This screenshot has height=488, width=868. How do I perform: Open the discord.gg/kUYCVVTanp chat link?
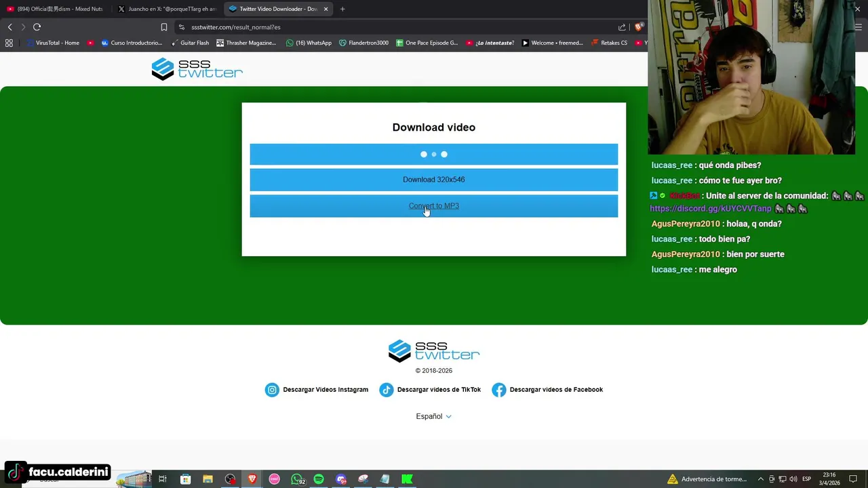pos(711,209)
